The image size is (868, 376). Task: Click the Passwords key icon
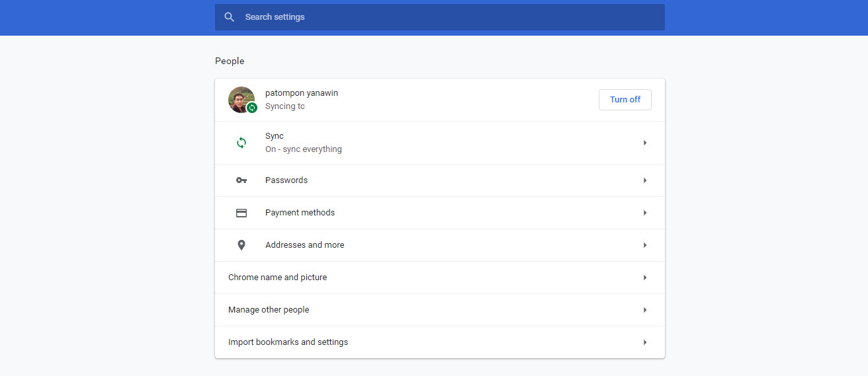point(241,180)
